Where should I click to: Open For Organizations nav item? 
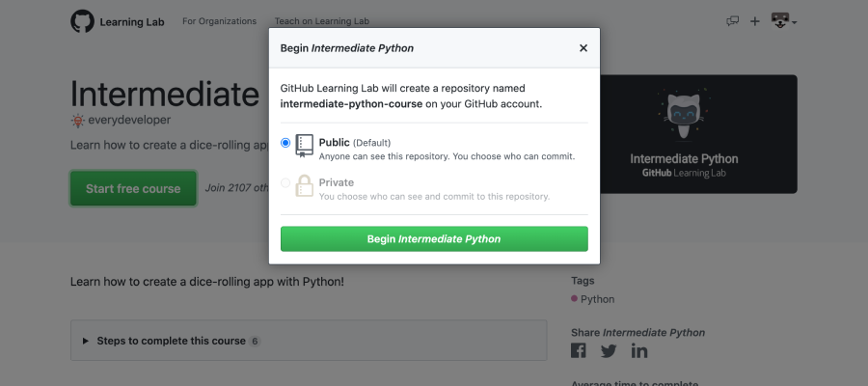(x=219, y=21)
